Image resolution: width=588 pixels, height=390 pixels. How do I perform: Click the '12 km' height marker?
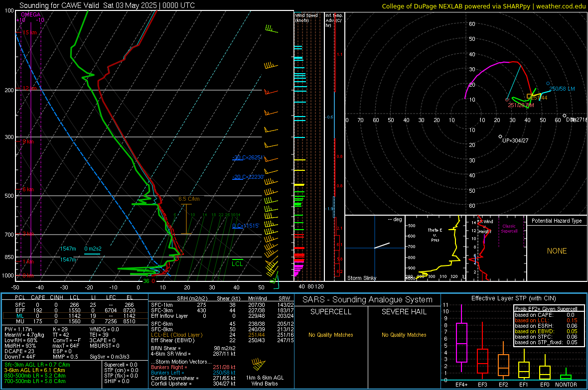pos(29,89)
